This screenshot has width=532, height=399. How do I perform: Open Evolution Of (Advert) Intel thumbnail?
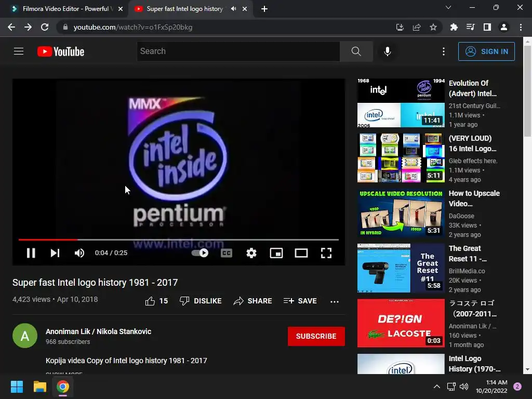click(x=401, y=103)
